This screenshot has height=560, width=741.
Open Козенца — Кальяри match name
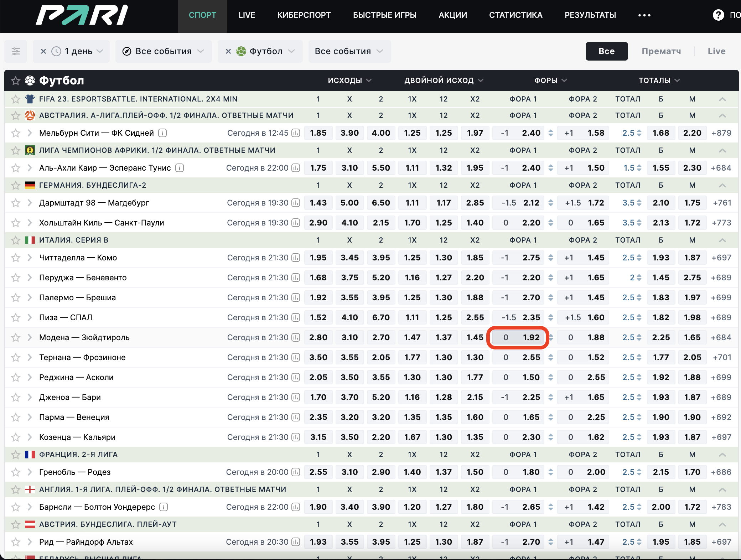77,437
